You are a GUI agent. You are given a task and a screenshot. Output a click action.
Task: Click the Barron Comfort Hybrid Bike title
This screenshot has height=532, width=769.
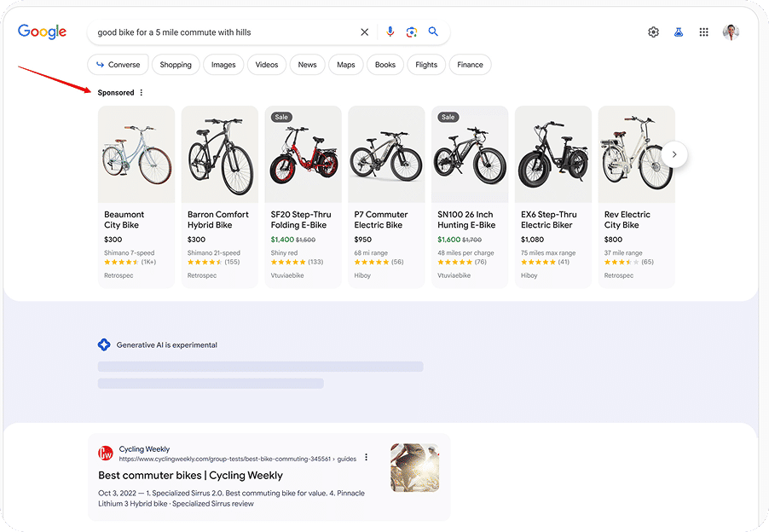(x=217, y=220)
